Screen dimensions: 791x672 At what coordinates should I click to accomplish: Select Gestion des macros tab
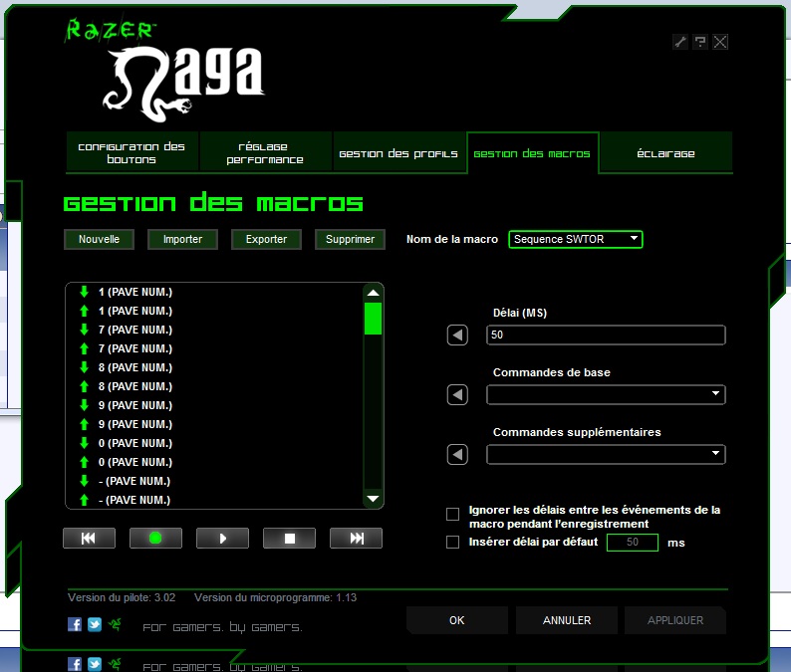(532, 153)
